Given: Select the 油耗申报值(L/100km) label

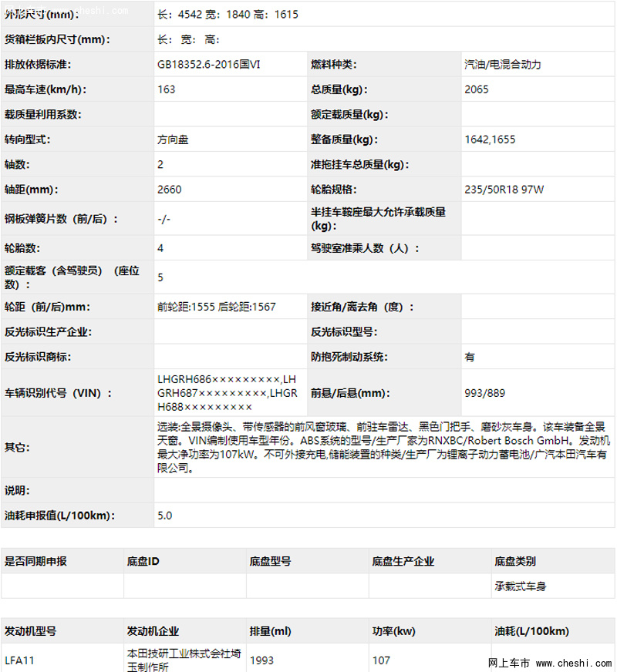Looking at the screenshot, I should point(59,516).
